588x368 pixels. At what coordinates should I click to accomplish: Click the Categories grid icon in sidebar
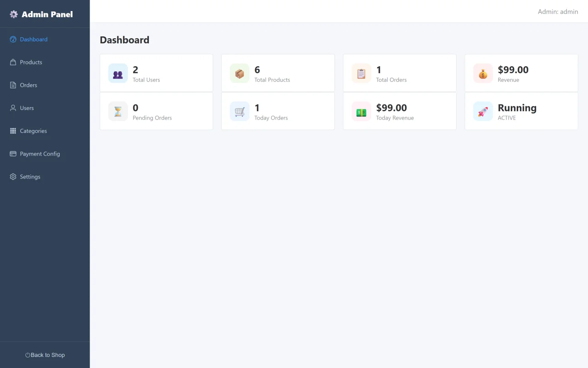click(x=13, y=131)
